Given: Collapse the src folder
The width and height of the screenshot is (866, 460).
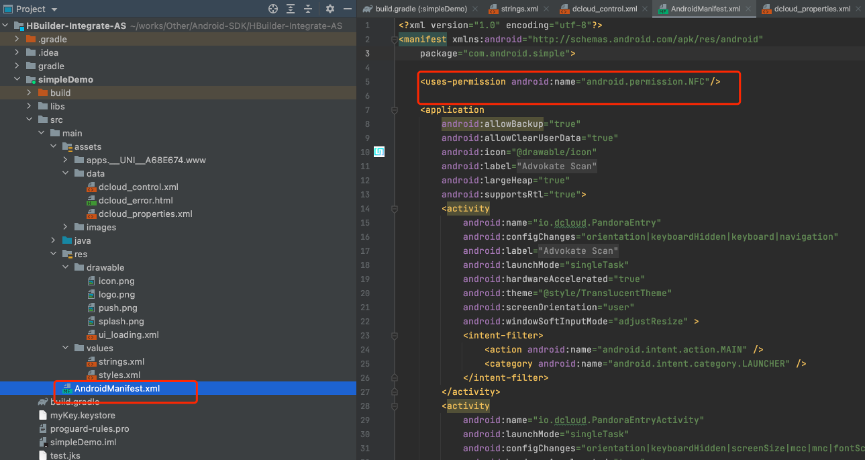Looking at the screenshot, I should coord(29,119).
